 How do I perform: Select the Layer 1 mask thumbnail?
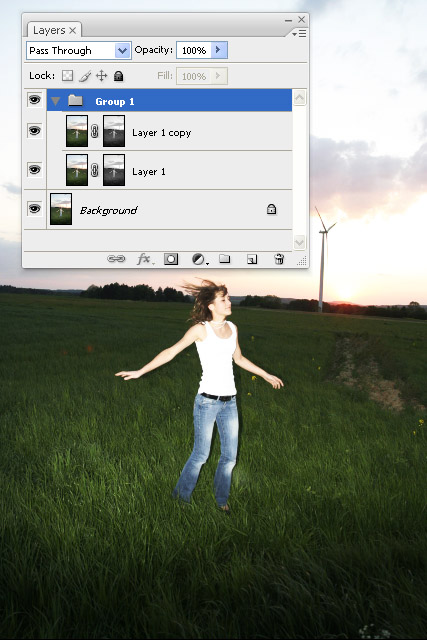point(114,170)
